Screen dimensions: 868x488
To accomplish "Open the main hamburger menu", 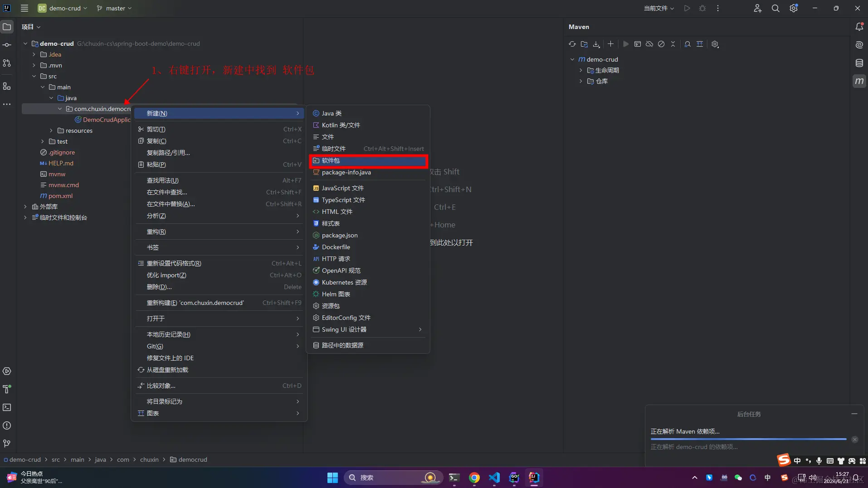I will pos(24,8).
